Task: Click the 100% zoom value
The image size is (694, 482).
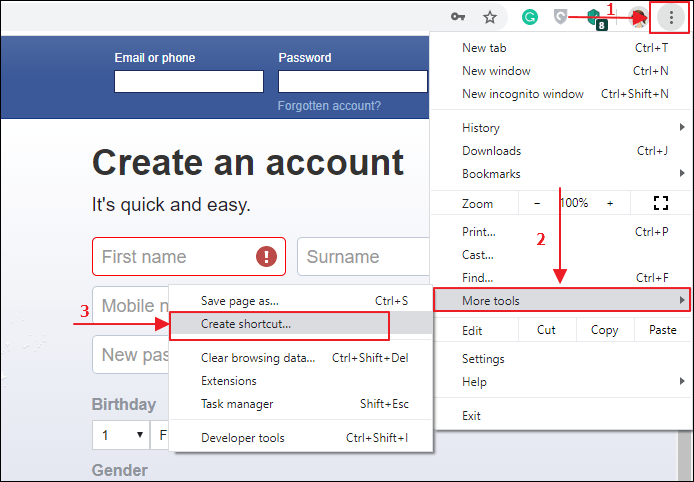Action: tap(574, 203)
